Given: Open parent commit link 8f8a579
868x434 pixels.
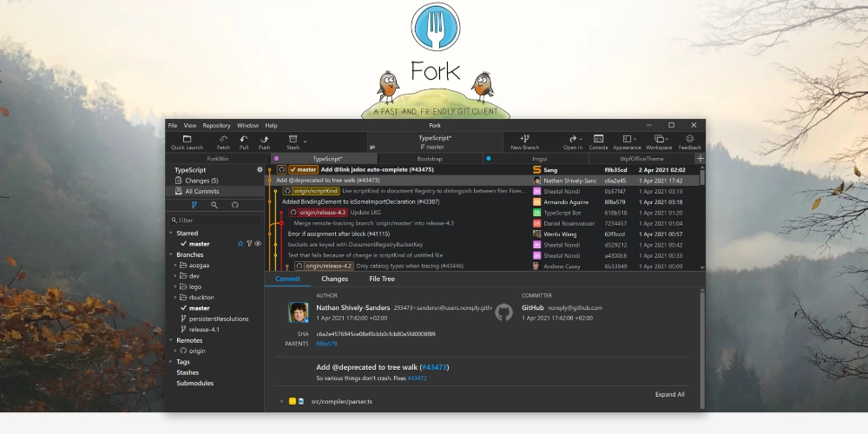Looking at the screenshot, I should point(326,344).
